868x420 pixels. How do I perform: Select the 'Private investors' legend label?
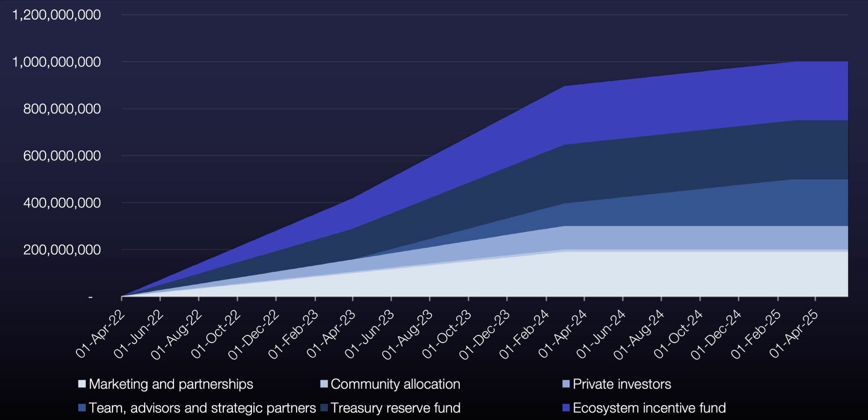click(622, 384)
